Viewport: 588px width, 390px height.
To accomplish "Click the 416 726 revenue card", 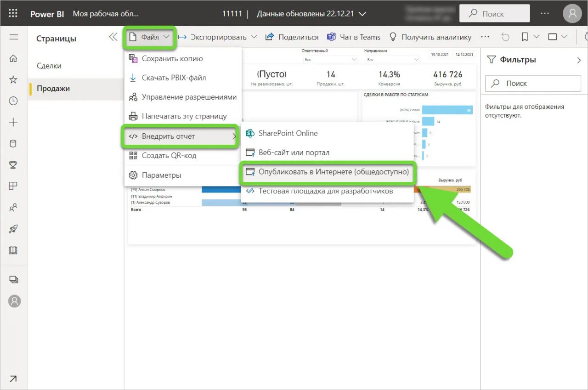I will coord(447,77).
